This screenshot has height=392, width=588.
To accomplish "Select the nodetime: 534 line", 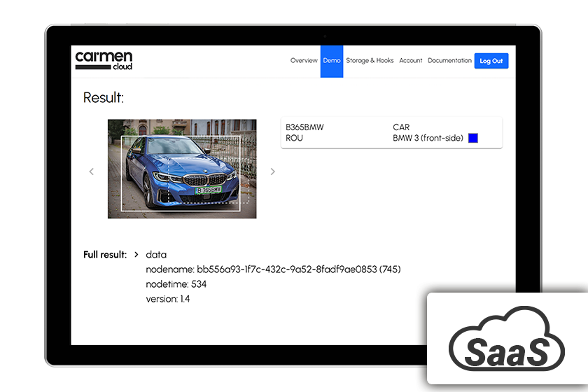I will point(176,284).
